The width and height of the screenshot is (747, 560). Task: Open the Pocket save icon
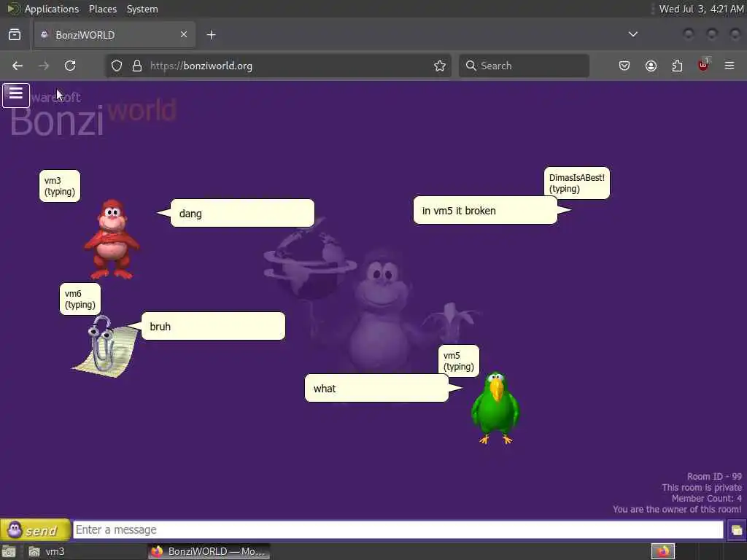pyautogui.click(x=624, y=66)
